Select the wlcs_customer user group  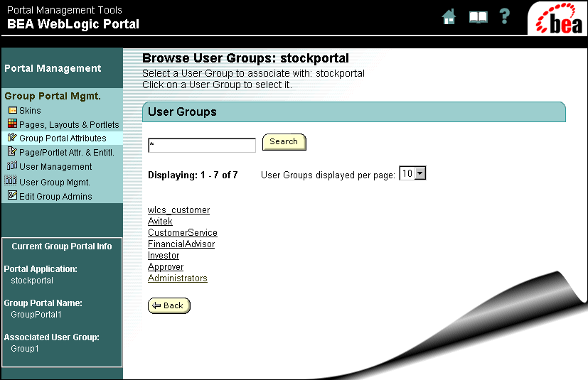coord(179,210)
